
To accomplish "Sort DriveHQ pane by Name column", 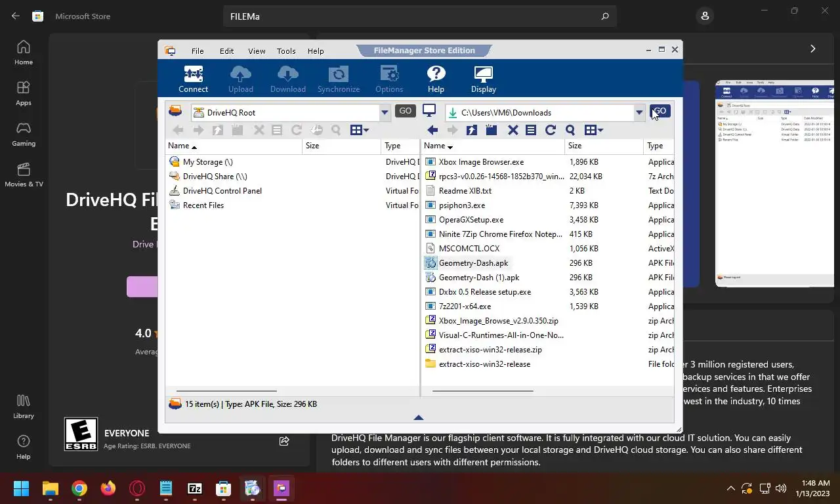I will pos(182,146).
